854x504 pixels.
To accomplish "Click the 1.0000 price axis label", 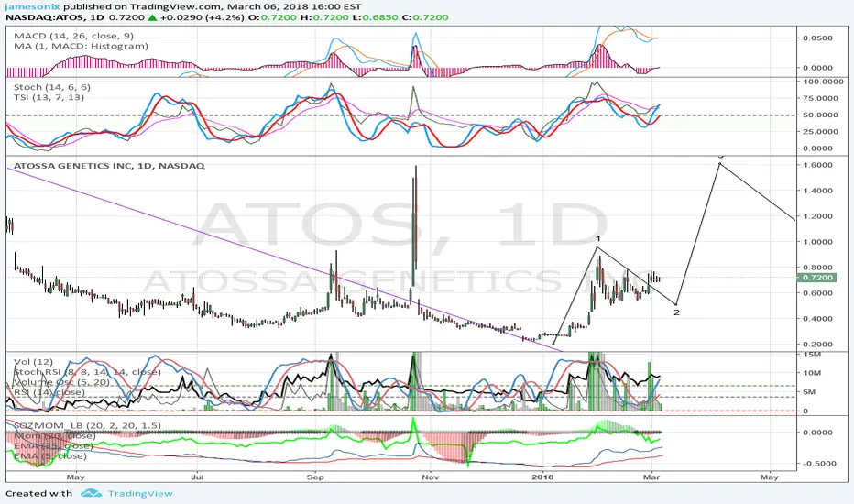I will point(817,242).
